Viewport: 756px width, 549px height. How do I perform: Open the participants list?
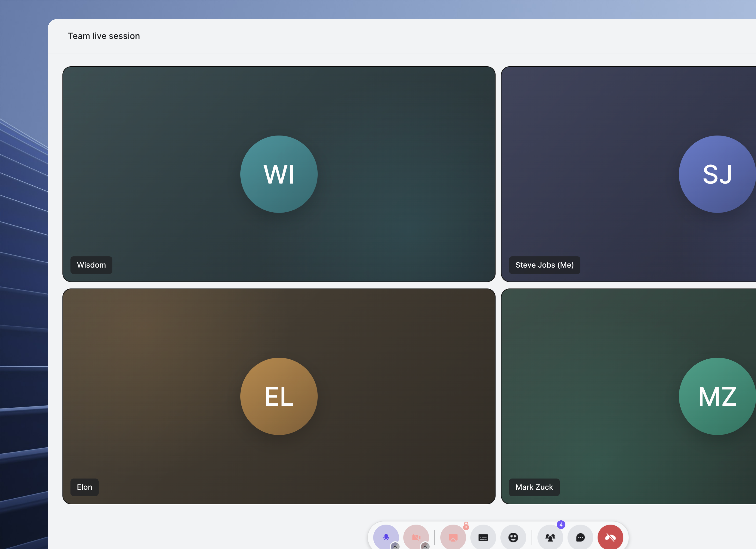click(x=550, y=537)
